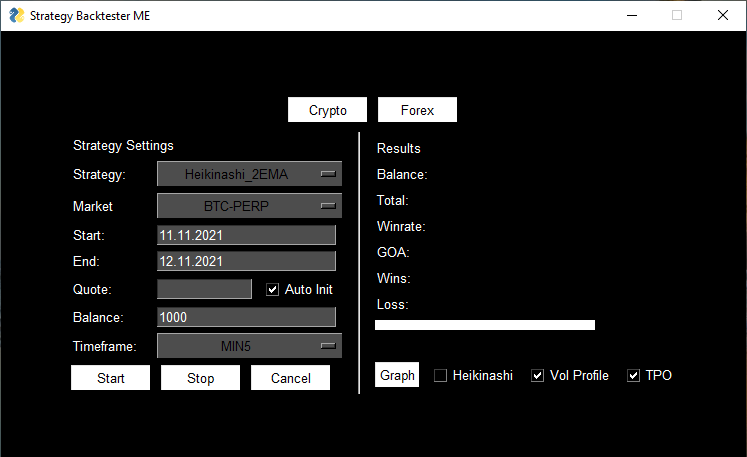Close the Strategy Backtester window
Image resolution: width=747 pixels, height=457 pixels.
pos(723,16)
